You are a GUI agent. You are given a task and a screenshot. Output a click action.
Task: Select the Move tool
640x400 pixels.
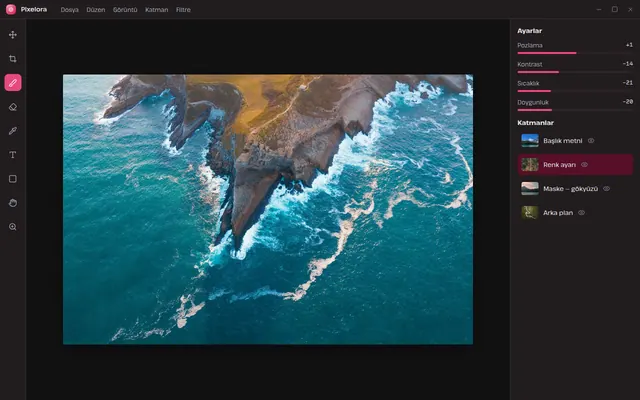tap(13, 35)
